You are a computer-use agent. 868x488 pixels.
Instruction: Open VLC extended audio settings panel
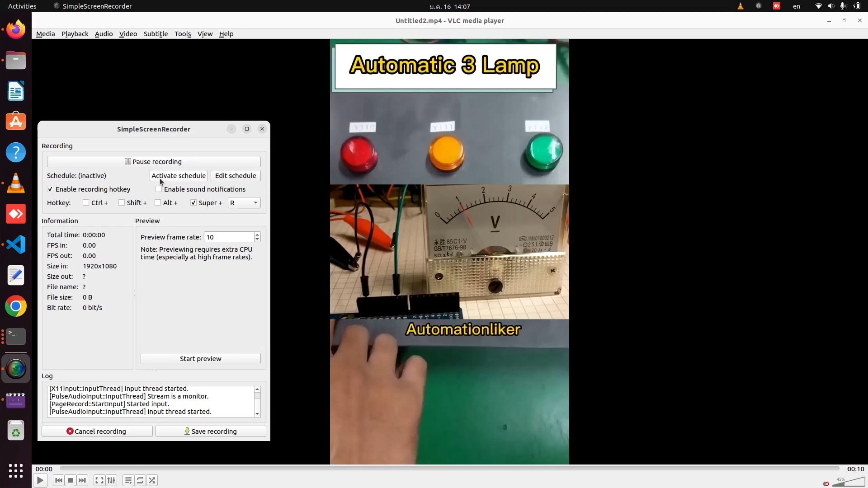click(x=112, y=480)
